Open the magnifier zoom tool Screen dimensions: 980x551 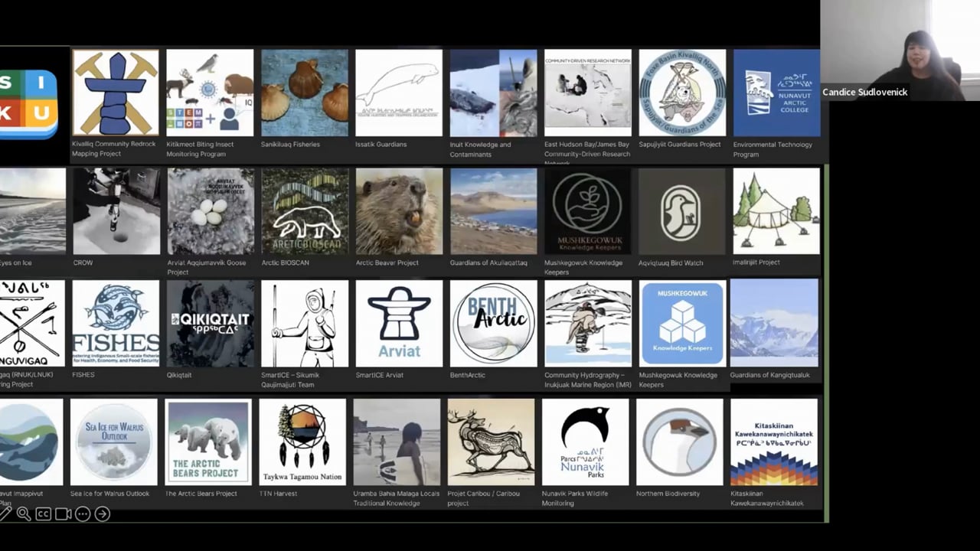pos(24,514)
